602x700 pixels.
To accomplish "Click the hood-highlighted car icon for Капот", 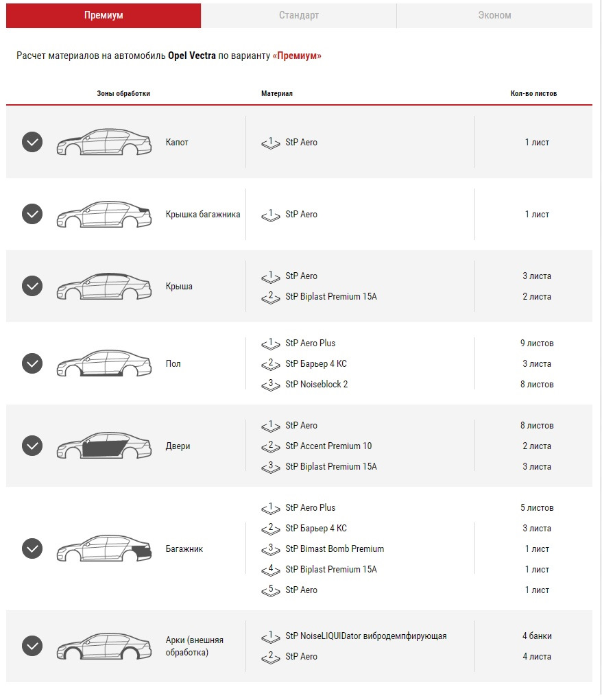I will point(104,142).
